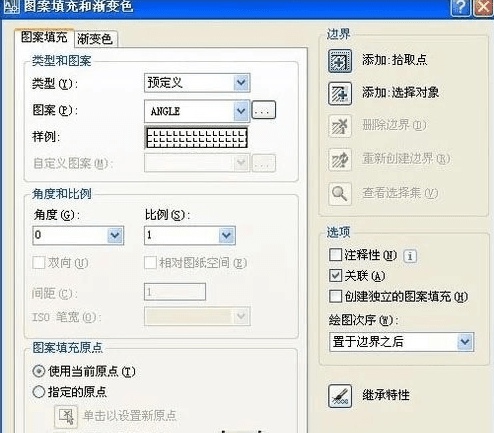Check 创建独立的图案填充 option
This screenshot has height=433, width=494.
(335, 296)
